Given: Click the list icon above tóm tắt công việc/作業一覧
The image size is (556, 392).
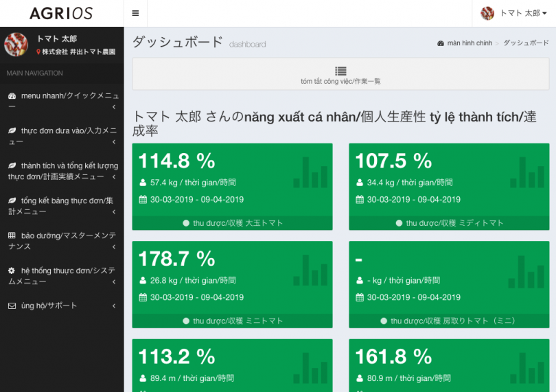Looking at the screenshot, I should [x=340, y=71].
